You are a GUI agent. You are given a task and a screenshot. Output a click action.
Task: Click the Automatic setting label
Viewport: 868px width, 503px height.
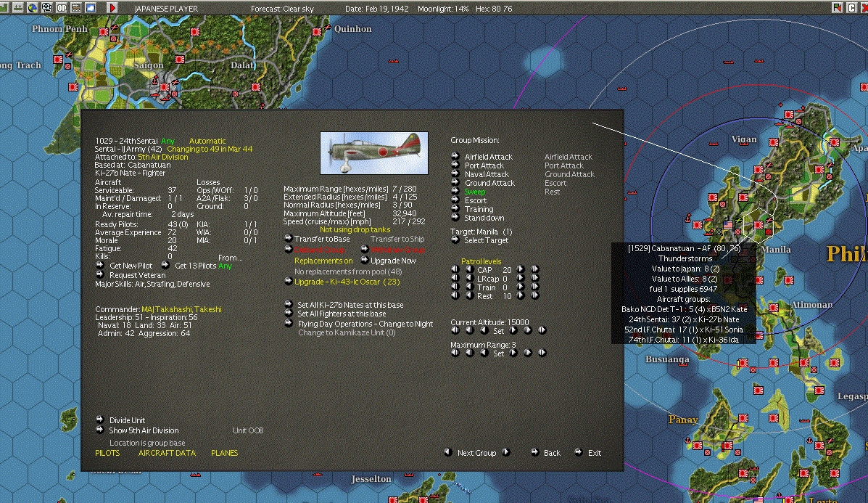click(x=207, y=141)
